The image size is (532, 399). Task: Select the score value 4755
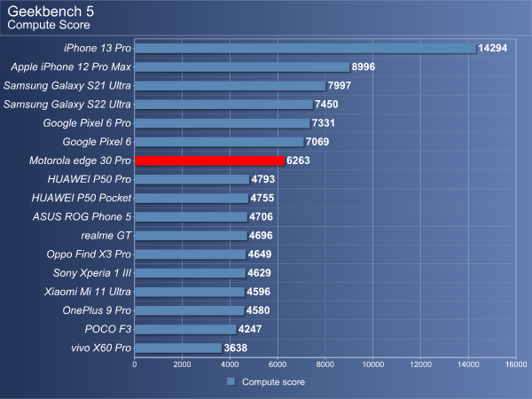262,198
